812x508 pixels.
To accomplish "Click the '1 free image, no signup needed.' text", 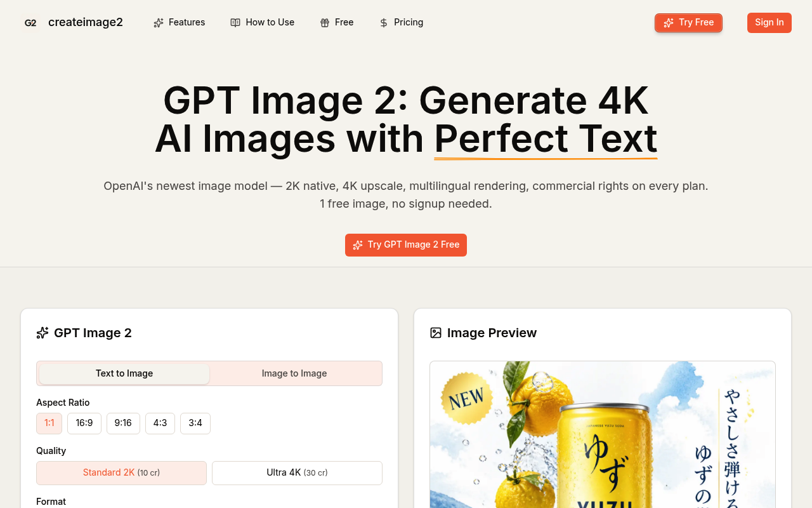I will 406,204.
